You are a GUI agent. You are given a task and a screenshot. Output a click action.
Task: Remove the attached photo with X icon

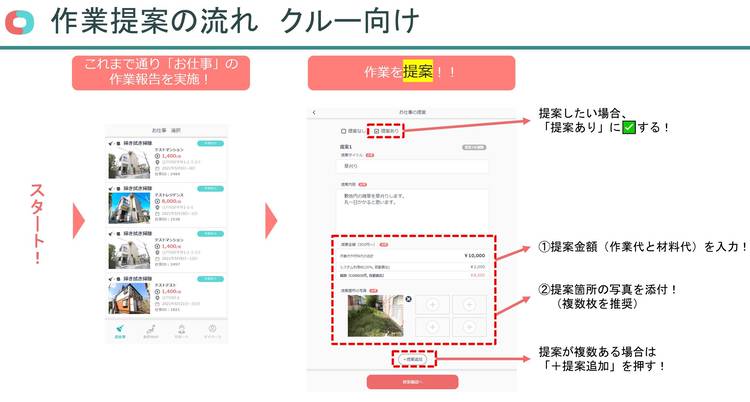click(408, 299)
